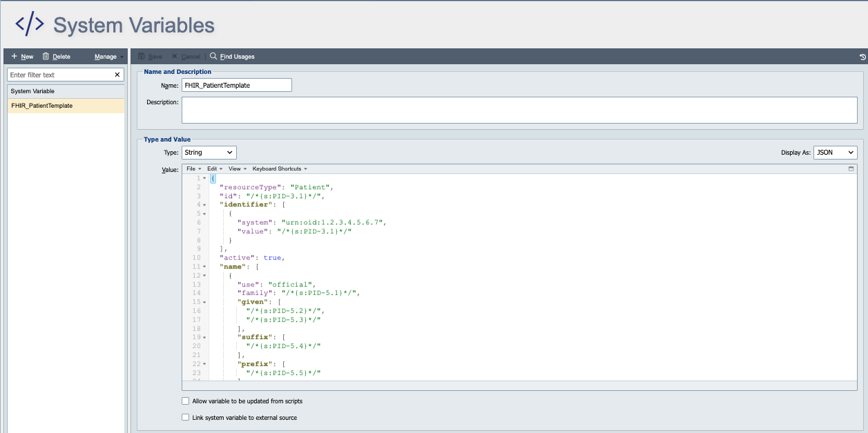The image size is (868, 433).
Task: Focus the Enter filter text field
Action: pos(59,75)
